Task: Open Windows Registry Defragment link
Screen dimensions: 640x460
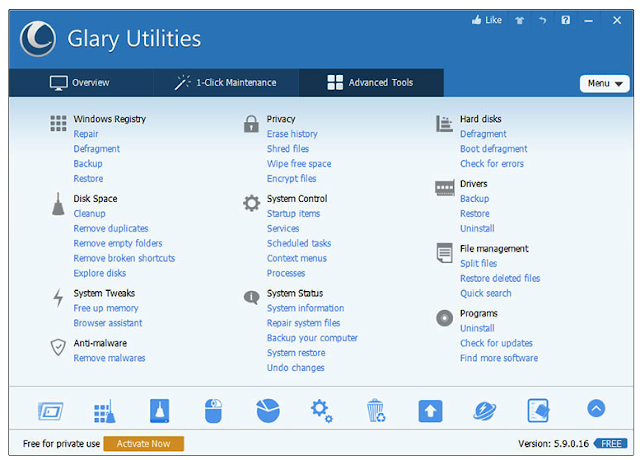Action: [x=97, y=149]
